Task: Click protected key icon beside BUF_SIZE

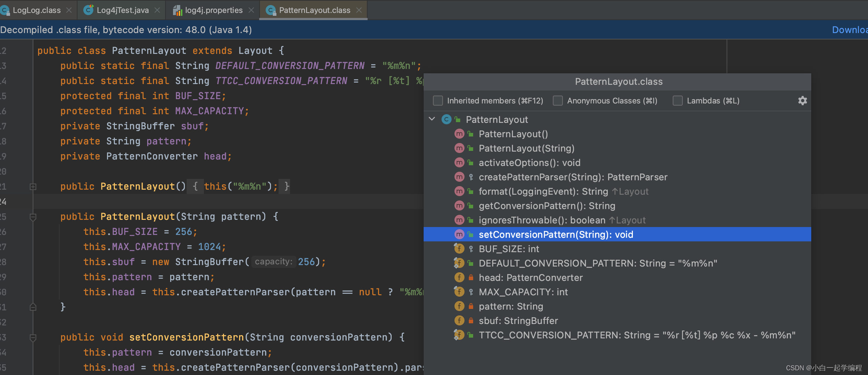Action: point(471,249)
